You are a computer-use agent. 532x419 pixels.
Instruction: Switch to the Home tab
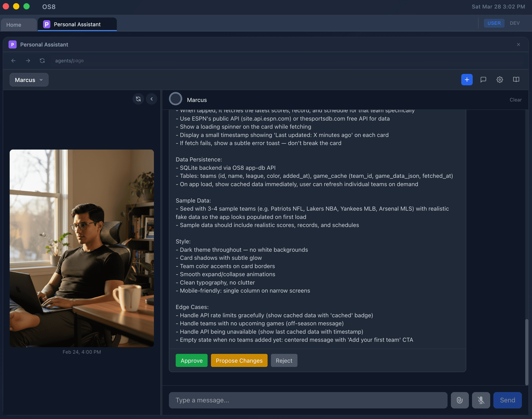point(14,25)
